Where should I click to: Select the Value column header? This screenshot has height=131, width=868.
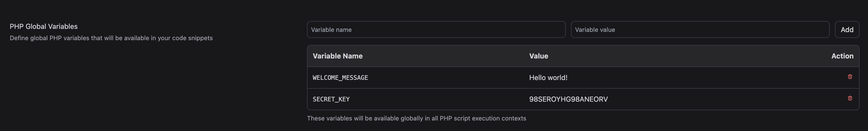538,56
